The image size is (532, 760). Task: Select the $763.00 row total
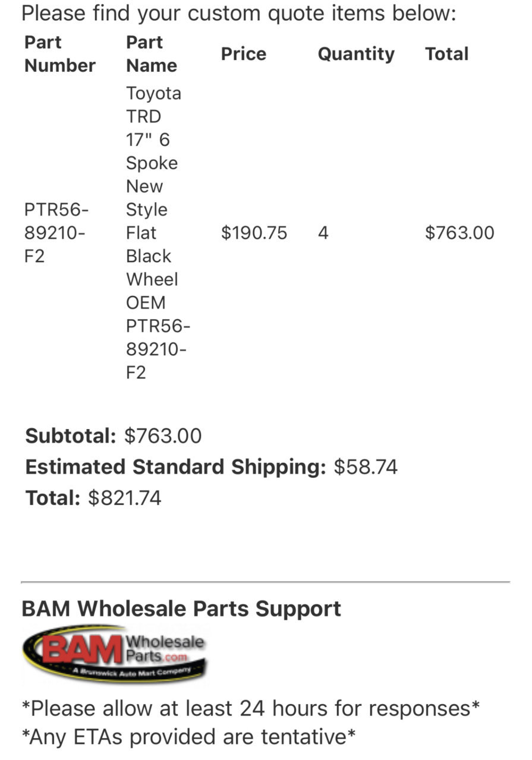pos(459,233)
